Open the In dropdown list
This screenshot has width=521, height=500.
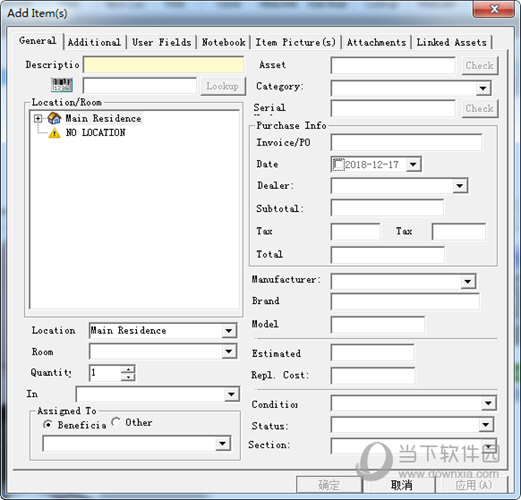click(231, 394)
